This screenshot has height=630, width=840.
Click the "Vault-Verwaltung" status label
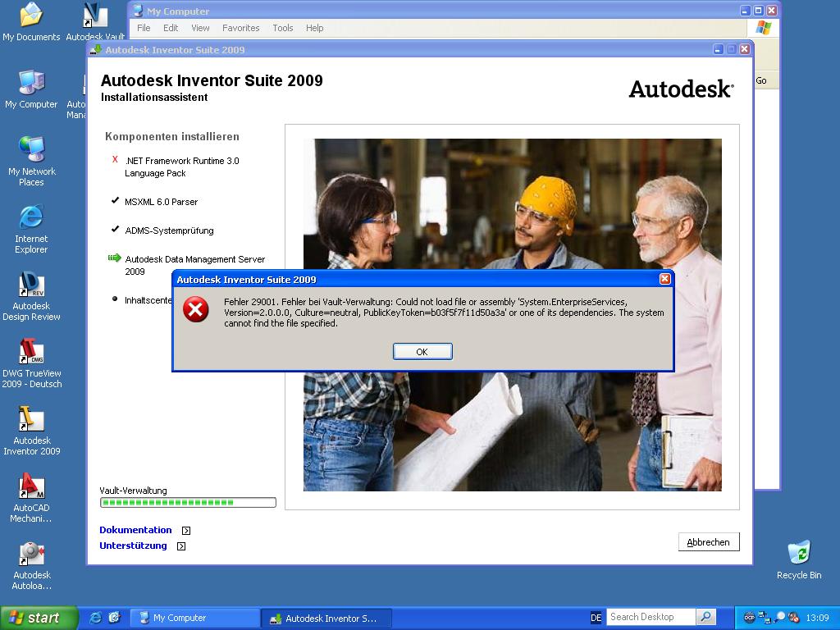[134, 491]
